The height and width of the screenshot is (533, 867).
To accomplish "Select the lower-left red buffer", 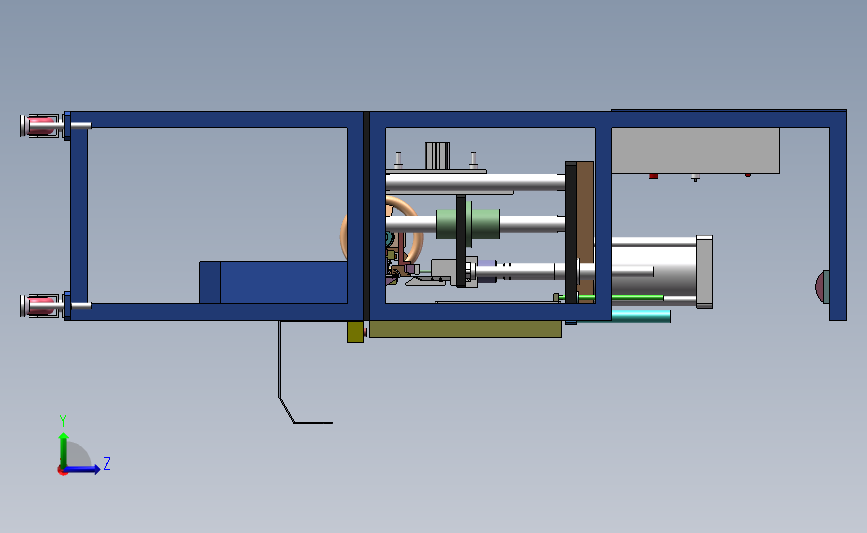I will (x=41, y=306).
